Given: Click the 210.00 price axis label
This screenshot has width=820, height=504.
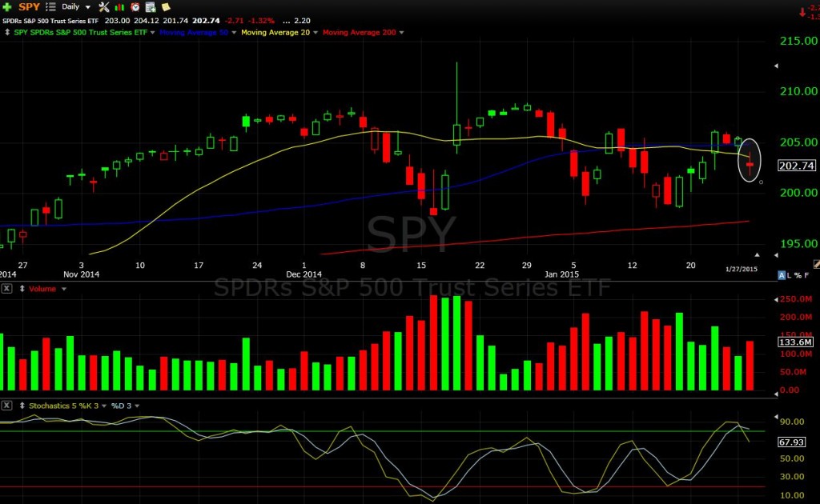Looking at the screenshot, I should coord(798,91).
